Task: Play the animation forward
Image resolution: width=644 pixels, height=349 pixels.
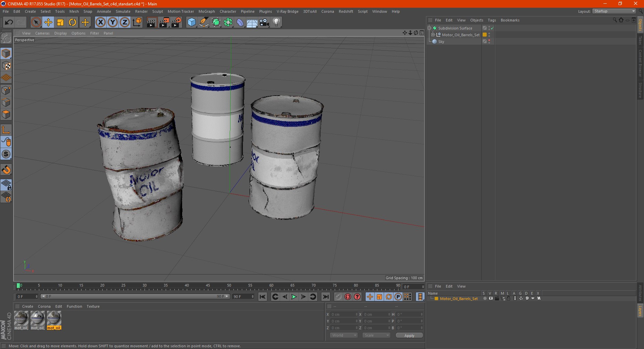Action: point(294,297)
